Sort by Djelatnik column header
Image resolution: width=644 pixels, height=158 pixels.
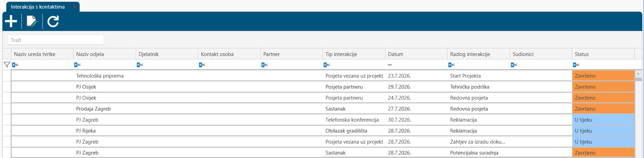(x=167, y=54)
